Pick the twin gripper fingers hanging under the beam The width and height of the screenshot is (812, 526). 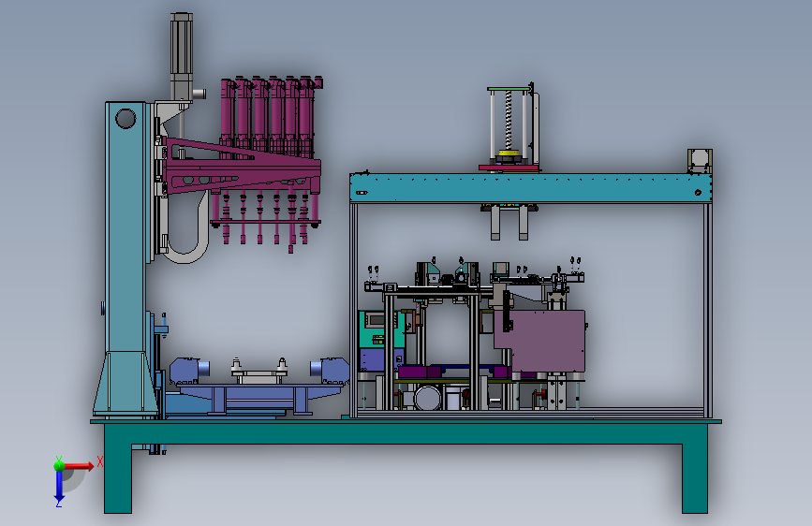[x=509, y=222]
